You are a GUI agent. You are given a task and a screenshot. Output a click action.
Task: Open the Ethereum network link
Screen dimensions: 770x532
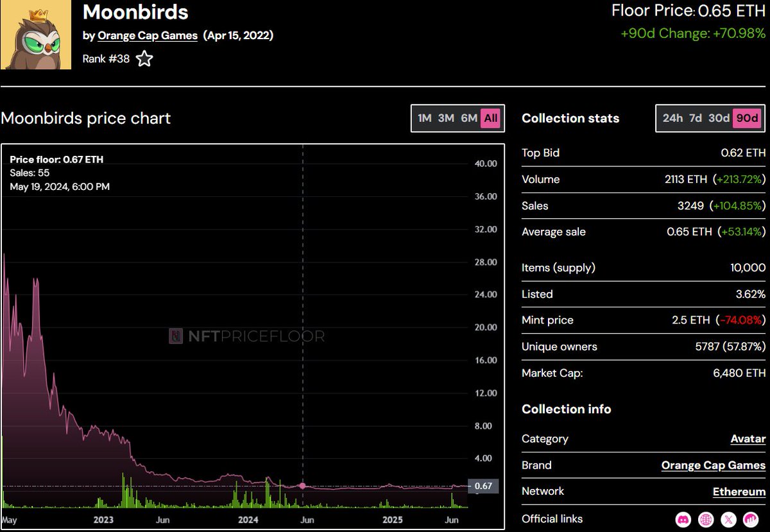739,492
